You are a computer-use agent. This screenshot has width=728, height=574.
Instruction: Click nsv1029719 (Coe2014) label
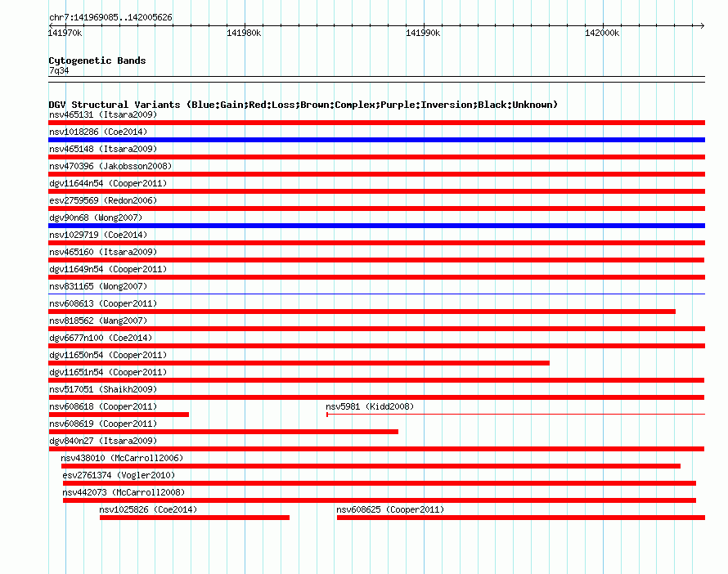click(x=98, y=235)
